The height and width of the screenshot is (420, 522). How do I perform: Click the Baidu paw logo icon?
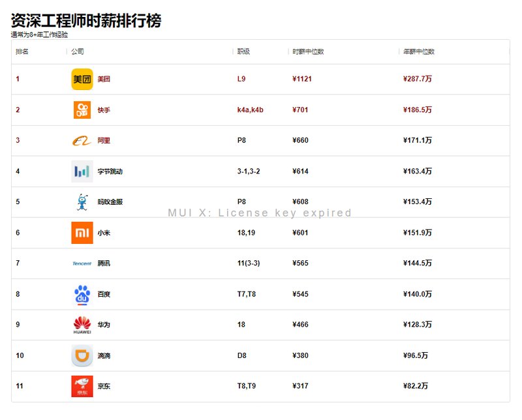(x=82, y=294)
